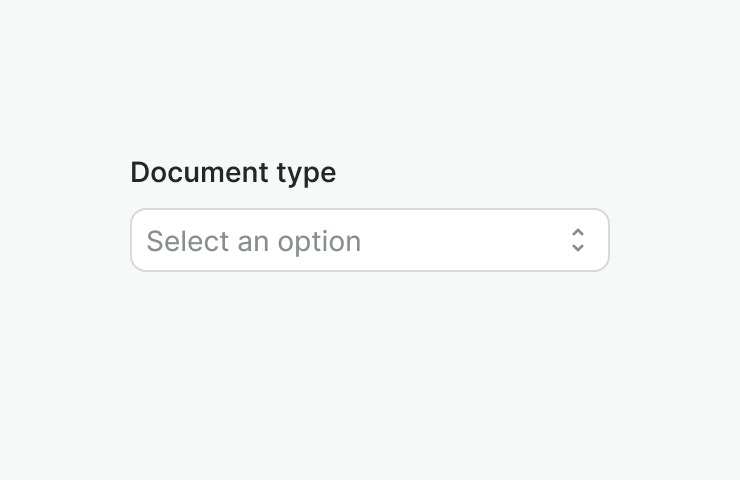Viewport: 740px width, 480px height.
Task: Choose a document type from the select
Action: (x=369, y=240)
